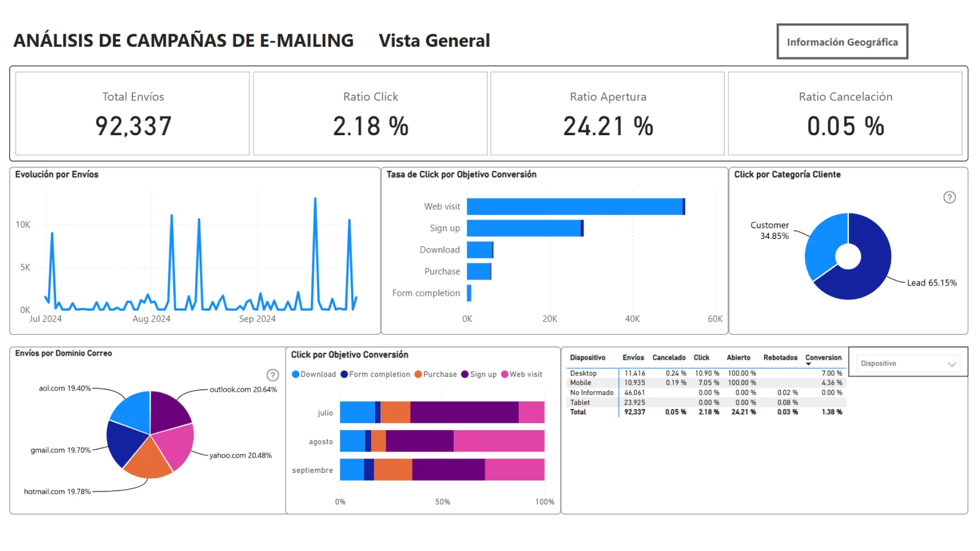The width and height of the screenshot is (980, 551).
Task: Click the Form completion bar
Action: pos(469,293)
